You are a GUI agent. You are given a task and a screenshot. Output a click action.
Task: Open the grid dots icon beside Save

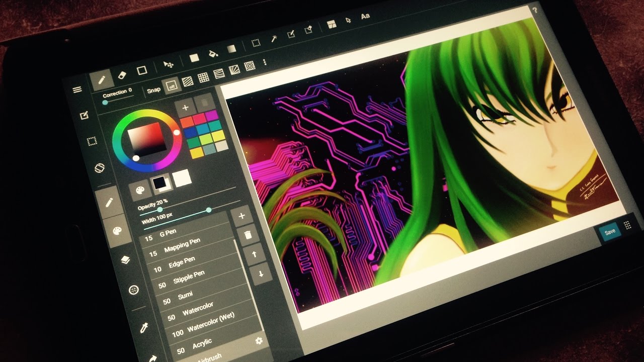coord(628,225)
